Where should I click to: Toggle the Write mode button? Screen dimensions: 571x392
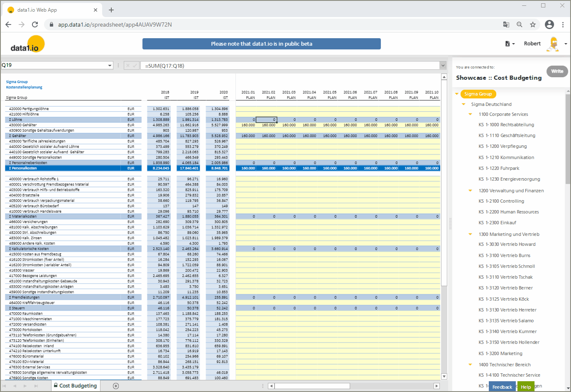pyautogui.click(x=557, y=71)
